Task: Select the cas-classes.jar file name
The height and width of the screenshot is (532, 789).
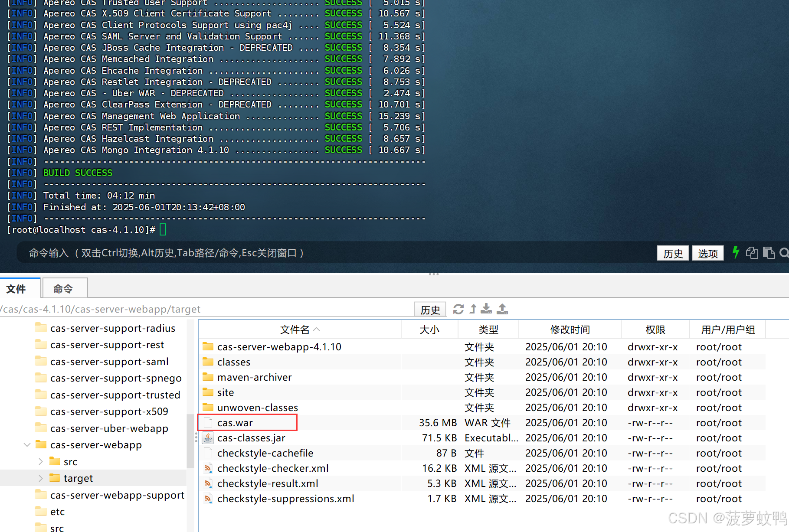Action: pos(251,438)
